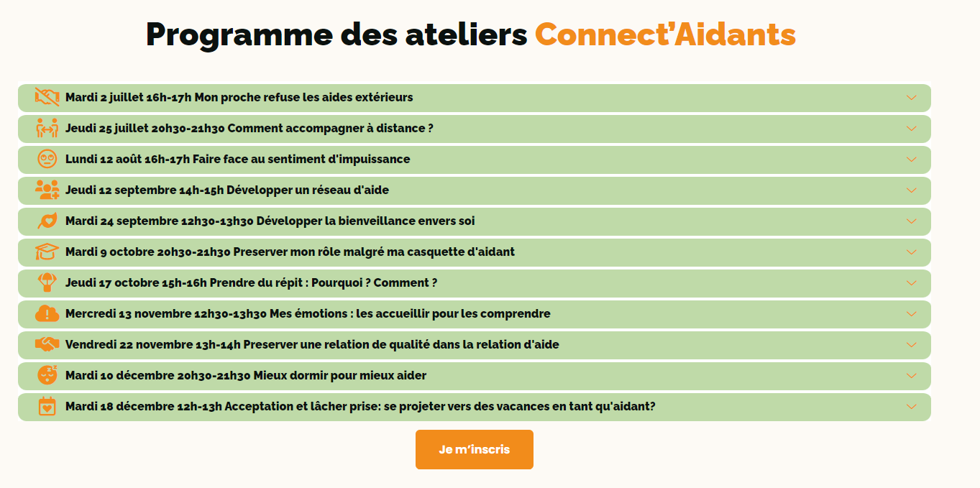Open the Lundi 12 août workshop row

tap(475, 160)
